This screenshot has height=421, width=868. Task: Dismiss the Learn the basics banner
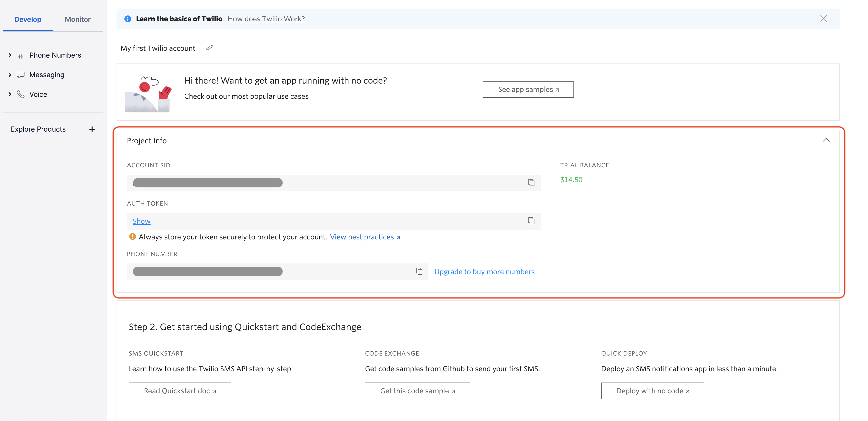click(823, 19)
